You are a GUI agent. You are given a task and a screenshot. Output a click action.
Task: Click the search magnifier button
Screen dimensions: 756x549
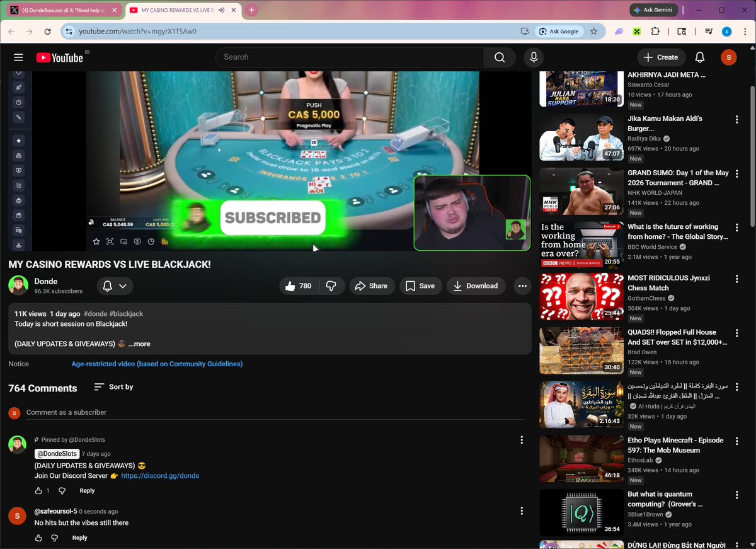tap(500, 57)
